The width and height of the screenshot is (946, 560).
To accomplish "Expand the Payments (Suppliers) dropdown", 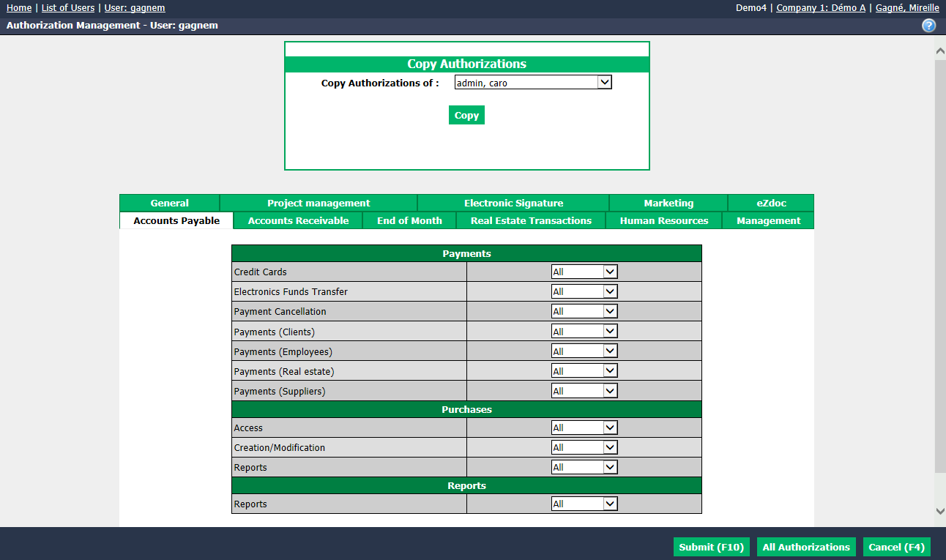I will pyautogui.click(x=584, y=391).
